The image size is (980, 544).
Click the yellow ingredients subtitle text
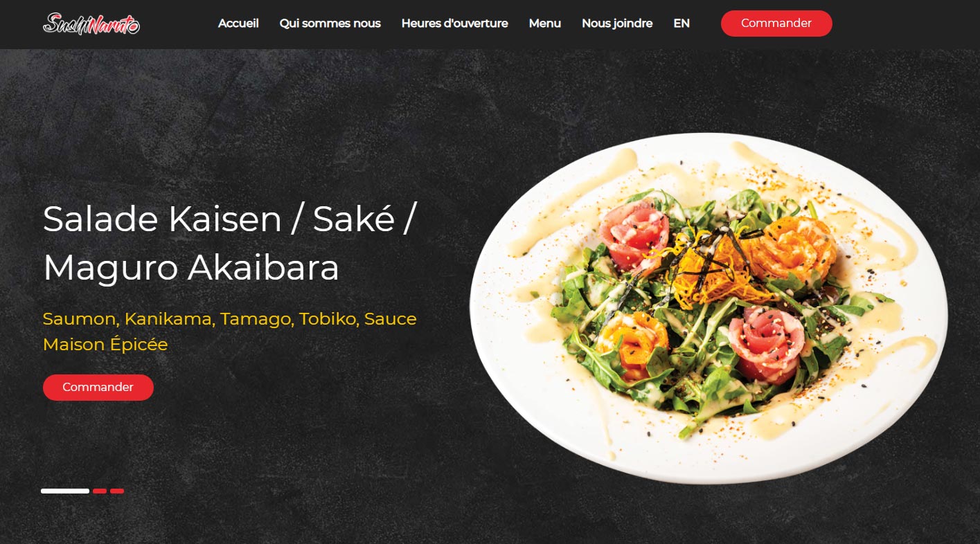point(230,332)
